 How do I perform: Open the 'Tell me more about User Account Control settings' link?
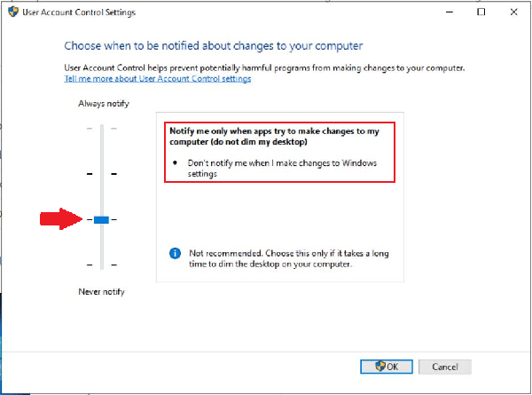(158, 79)
